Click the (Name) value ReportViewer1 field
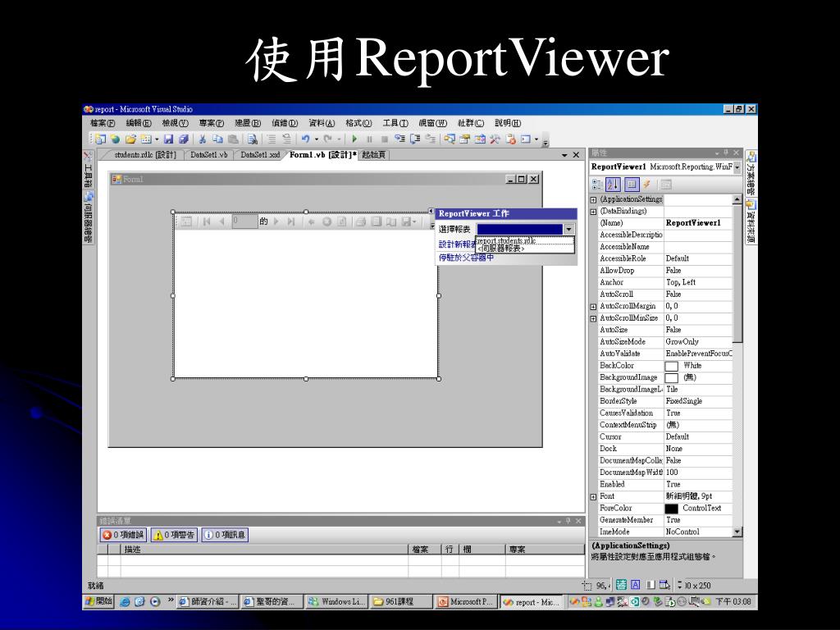This screenshot has width=840, height=630. click(698, 223)
